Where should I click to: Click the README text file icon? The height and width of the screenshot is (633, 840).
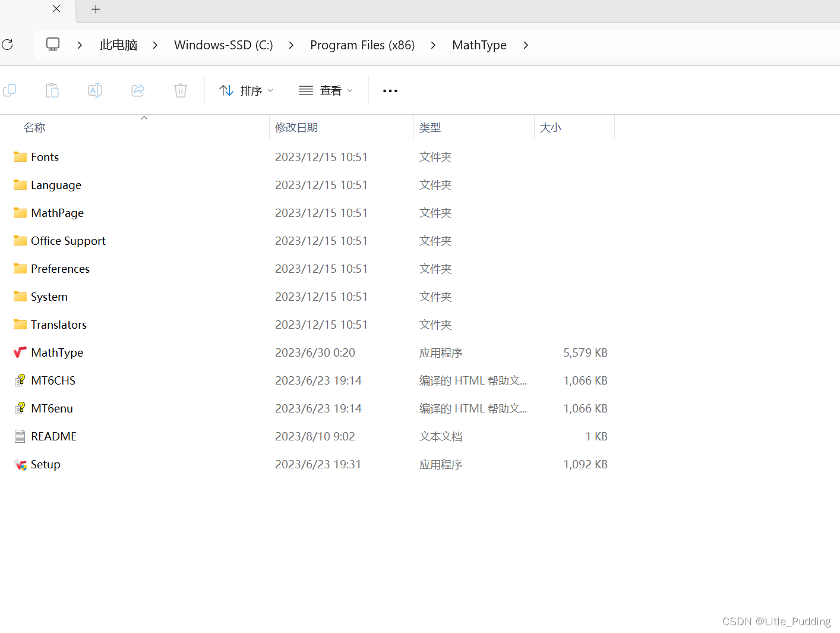20,436
